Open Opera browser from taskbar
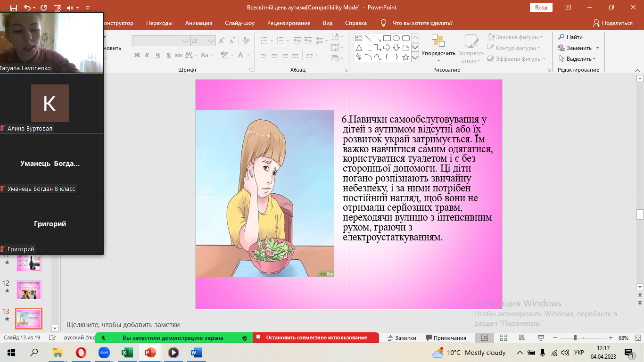This screenshot has height=362, width=644. [x=81, y=352]
